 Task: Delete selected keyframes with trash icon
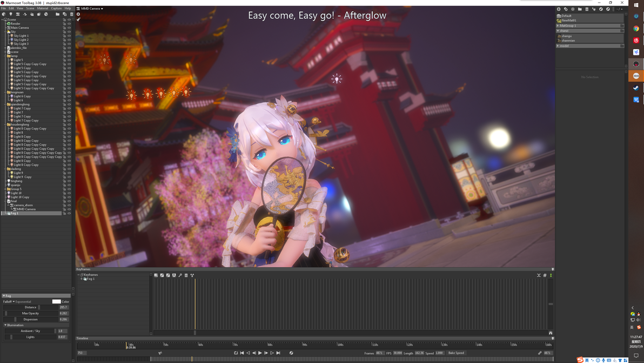[186, 275]
